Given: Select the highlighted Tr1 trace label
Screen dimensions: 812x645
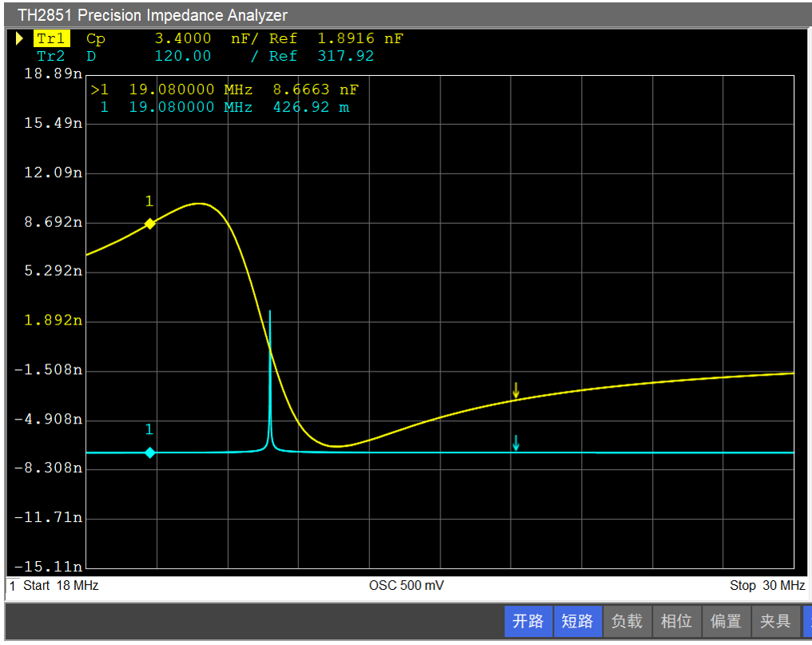Looking at the screenshot, I should tap(52, 38).
